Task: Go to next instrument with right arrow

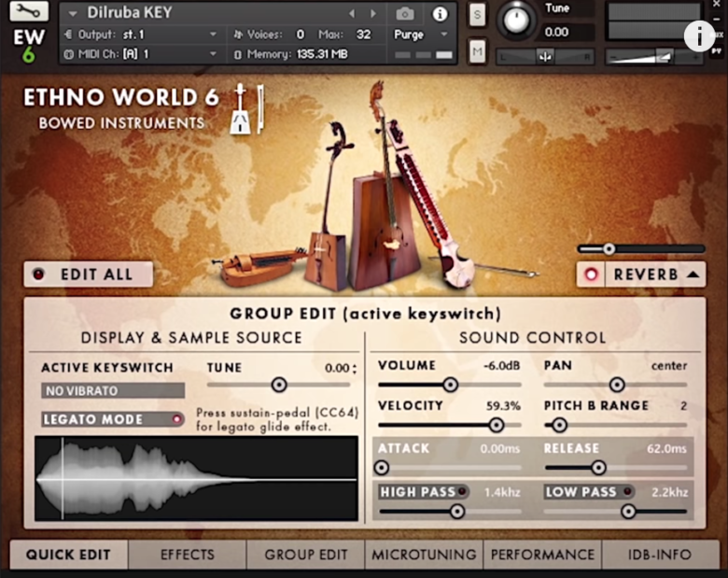Action: pos(372,13)
